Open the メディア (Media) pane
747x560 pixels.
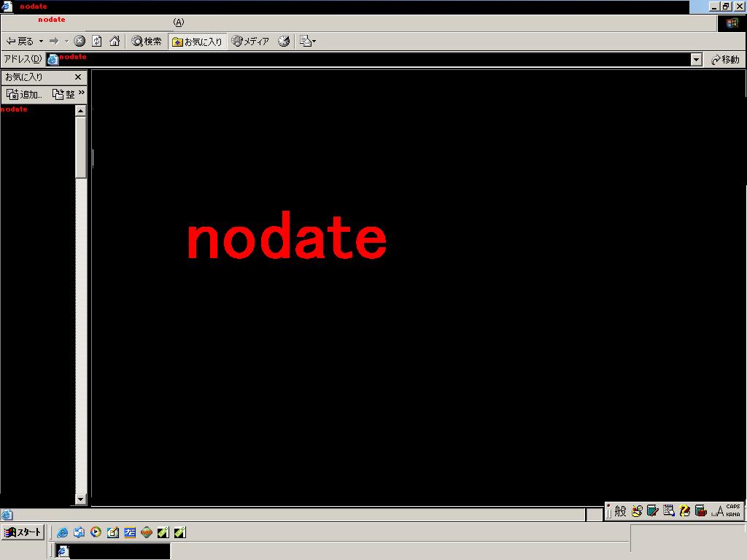[250, 42]
